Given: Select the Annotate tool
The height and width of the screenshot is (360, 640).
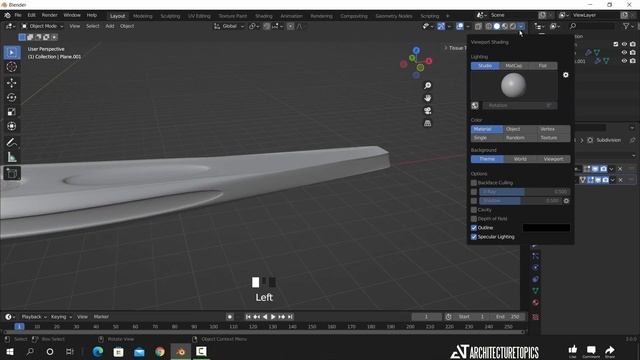Looking at the screenshot, I should click(12, 142).
